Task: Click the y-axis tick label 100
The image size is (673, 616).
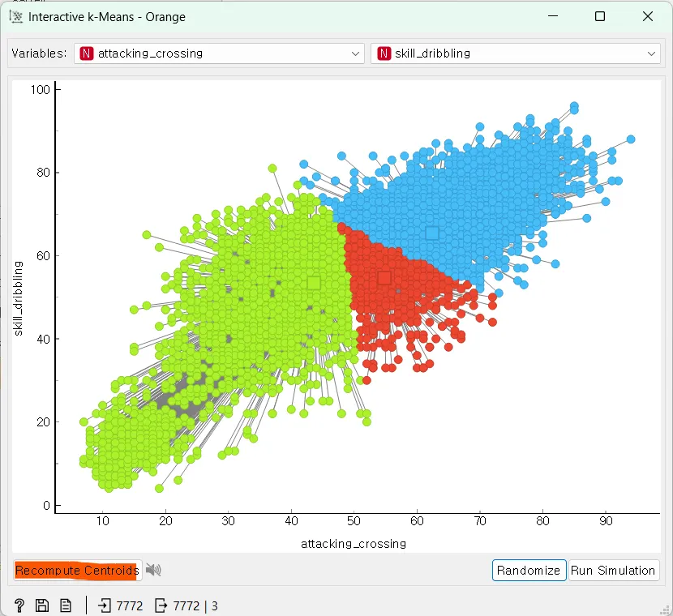Action: point(41,90)
